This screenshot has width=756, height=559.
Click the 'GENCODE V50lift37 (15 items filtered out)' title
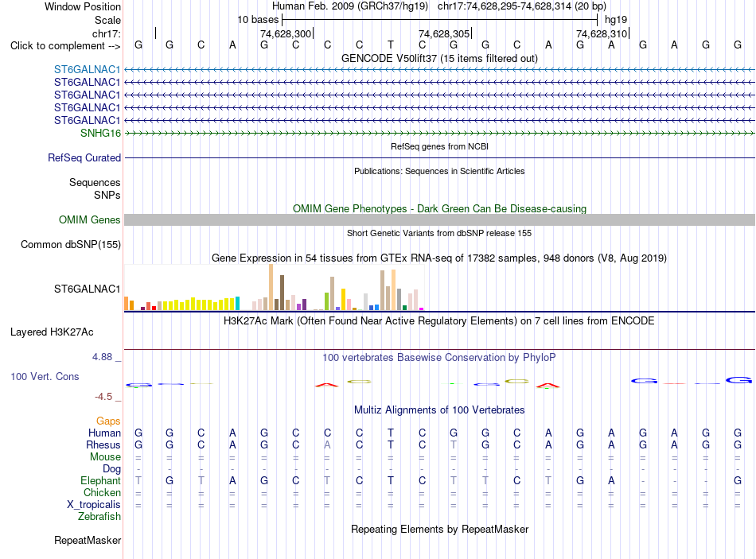pyautogui.click(x=439, y=58)
